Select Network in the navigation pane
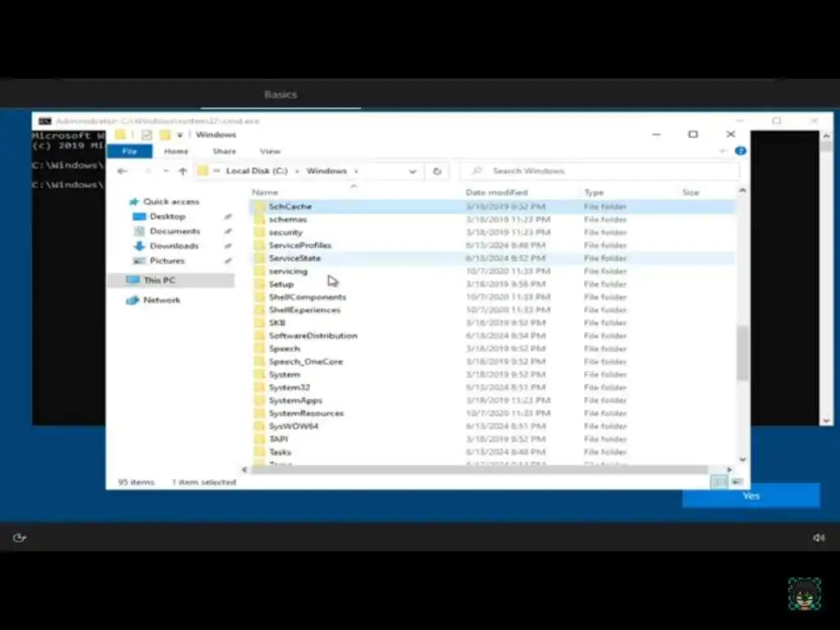The image size is (840, 630). tap(162, 300)
